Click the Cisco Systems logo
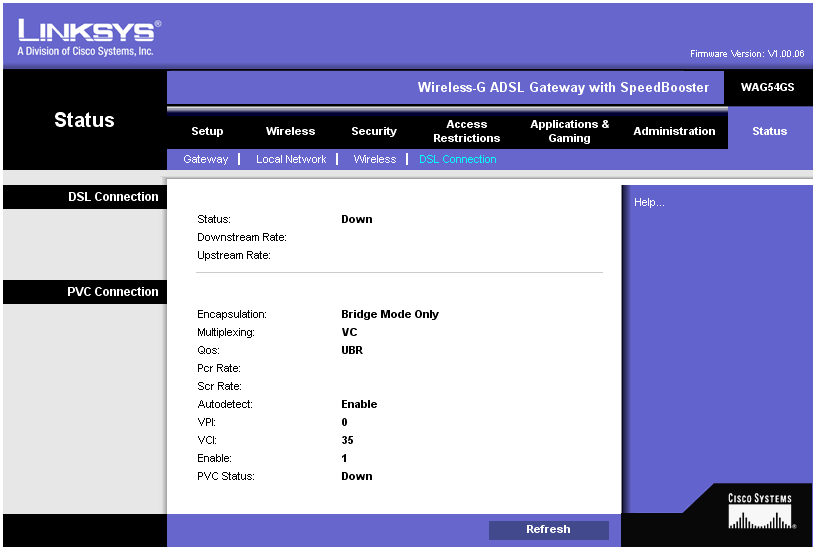The width and height of the screenshot is (816, 554). click(760, 511)
